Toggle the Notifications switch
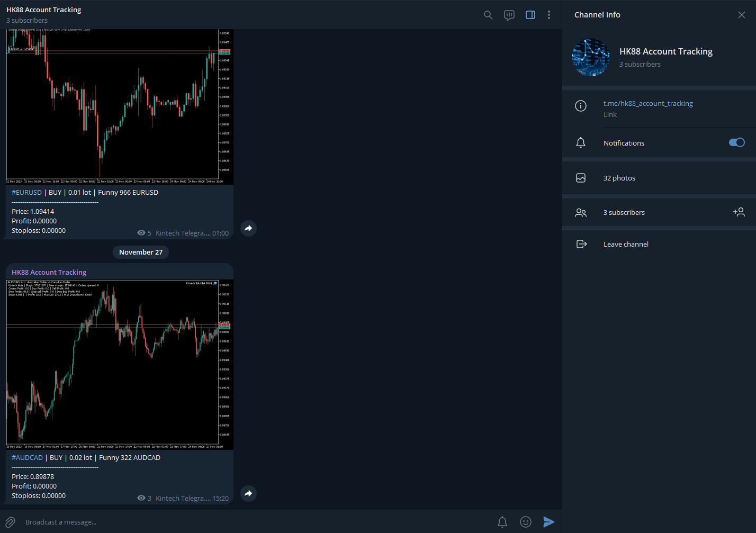Screen dimensions: 756x533 [737, 142]
